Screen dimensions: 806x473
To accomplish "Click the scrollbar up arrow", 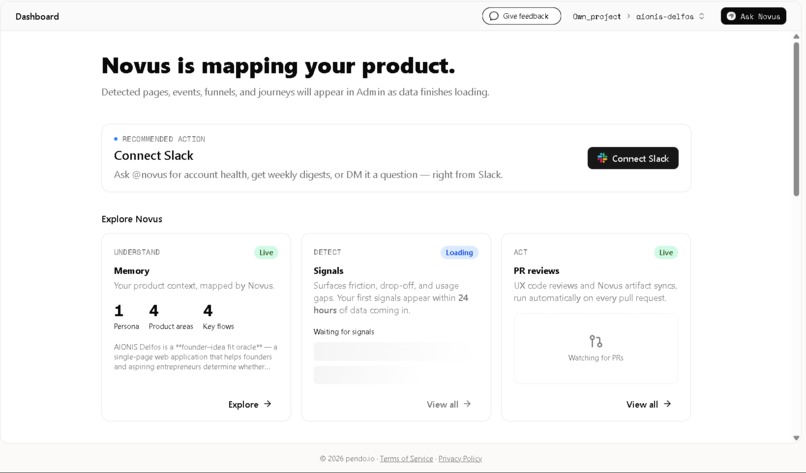I will pos(796,37).
